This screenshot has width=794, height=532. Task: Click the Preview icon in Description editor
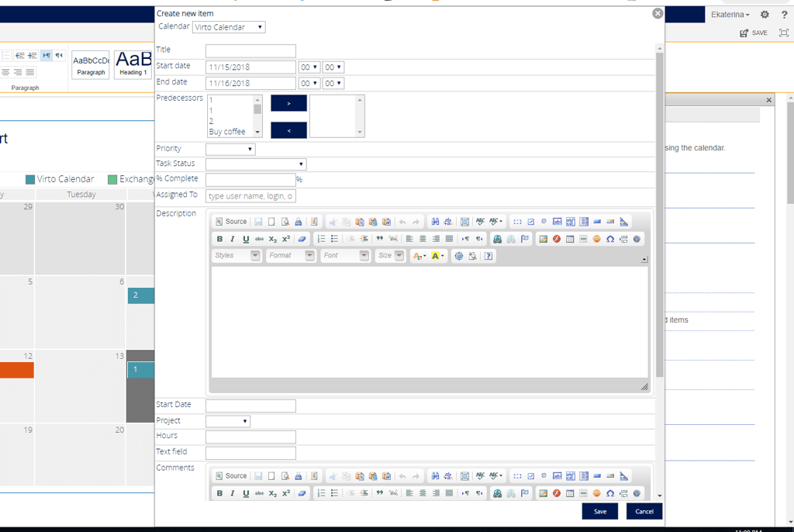coord(285,222)
